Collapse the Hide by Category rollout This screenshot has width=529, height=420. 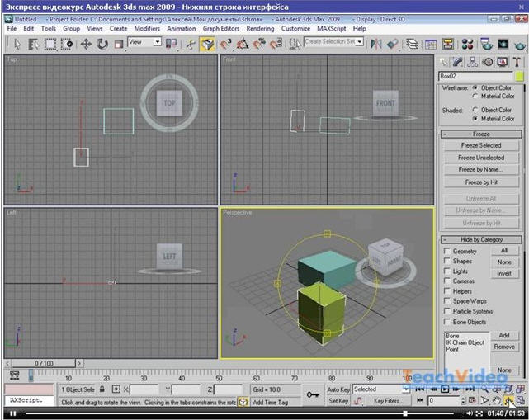481,239
